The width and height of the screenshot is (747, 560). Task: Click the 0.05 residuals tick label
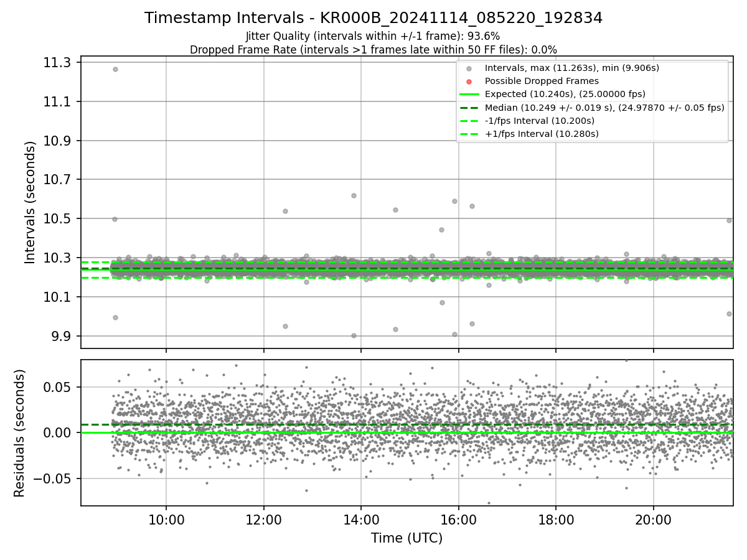click(x=57, y=387)
